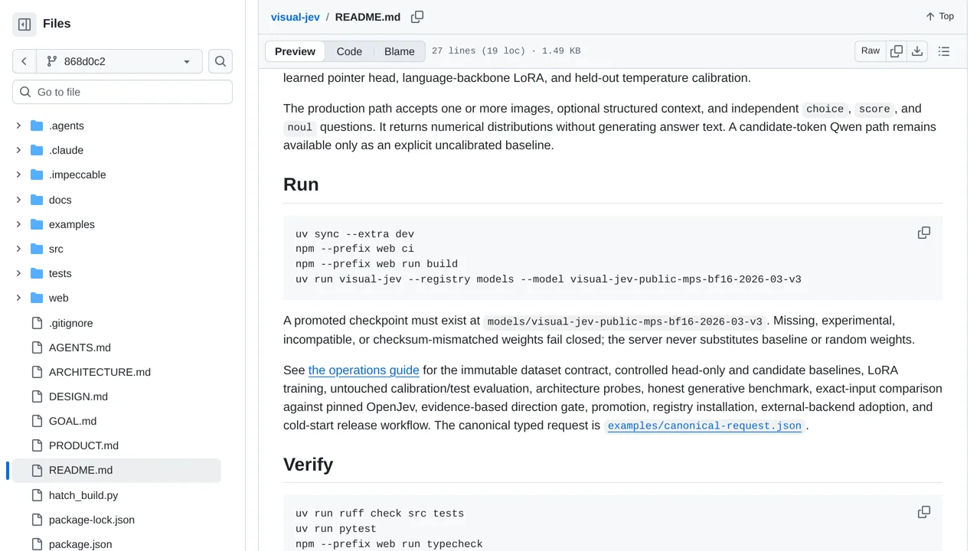Switch to the Blame tab
Viewport: 980px width, 551px height.
click(x=400, y=51)
